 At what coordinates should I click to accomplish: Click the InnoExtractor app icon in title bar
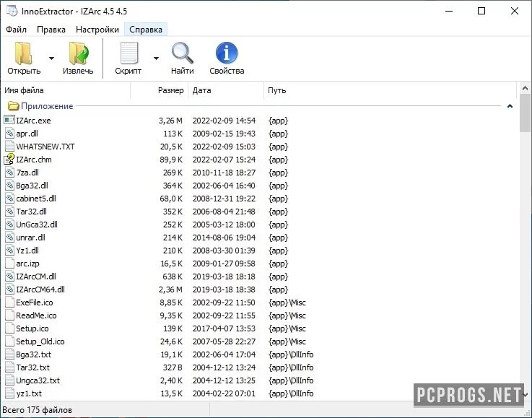12,11
